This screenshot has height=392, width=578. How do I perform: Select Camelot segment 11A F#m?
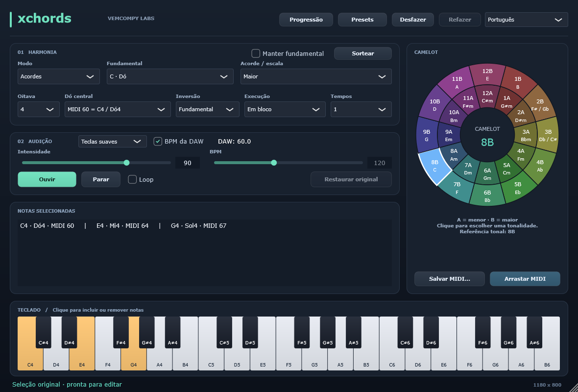(x=468, y=102)
